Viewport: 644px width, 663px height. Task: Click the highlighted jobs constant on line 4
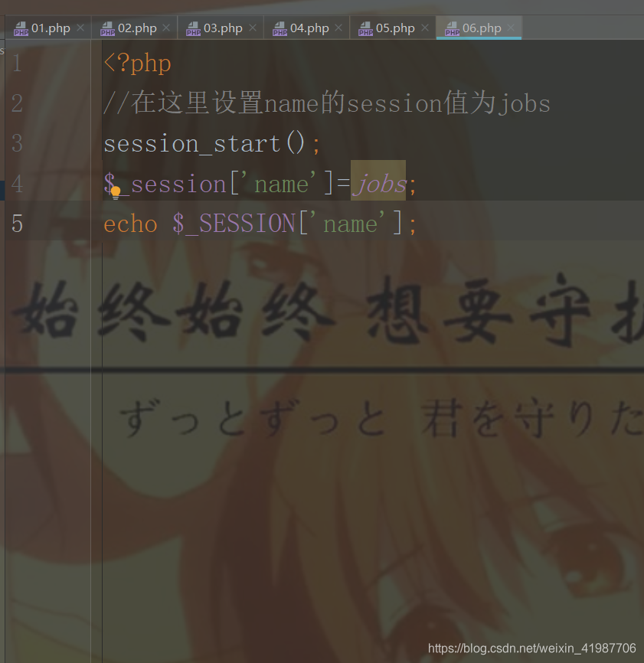point(378,184)
